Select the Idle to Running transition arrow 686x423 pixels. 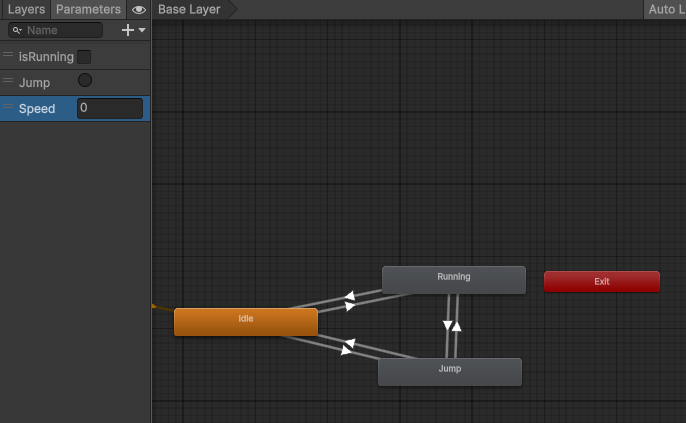350,306
